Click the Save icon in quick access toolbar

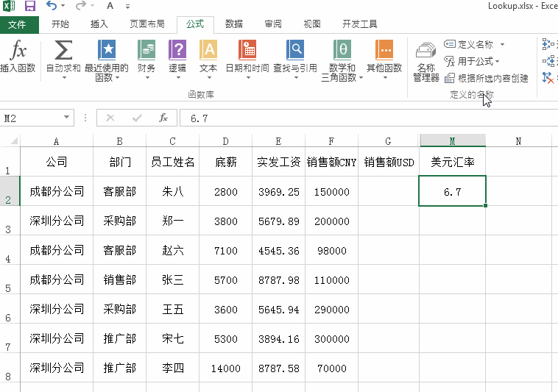(30, 6)
